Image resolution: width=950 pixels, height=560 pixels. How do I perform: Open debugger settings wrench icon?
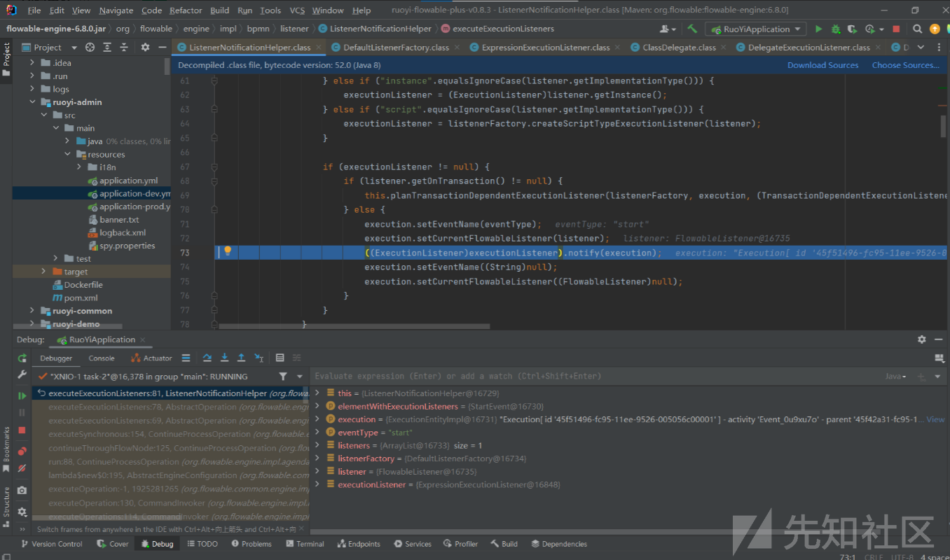click(22, 375)
